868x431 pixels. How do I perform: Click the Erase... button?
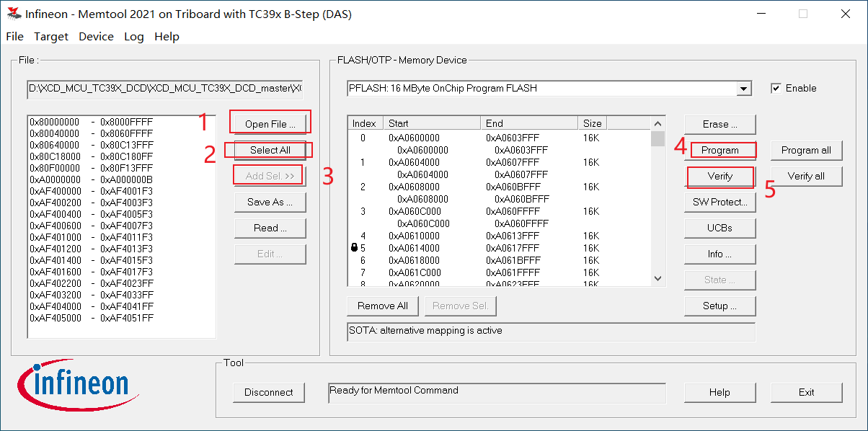coord(720,124)
